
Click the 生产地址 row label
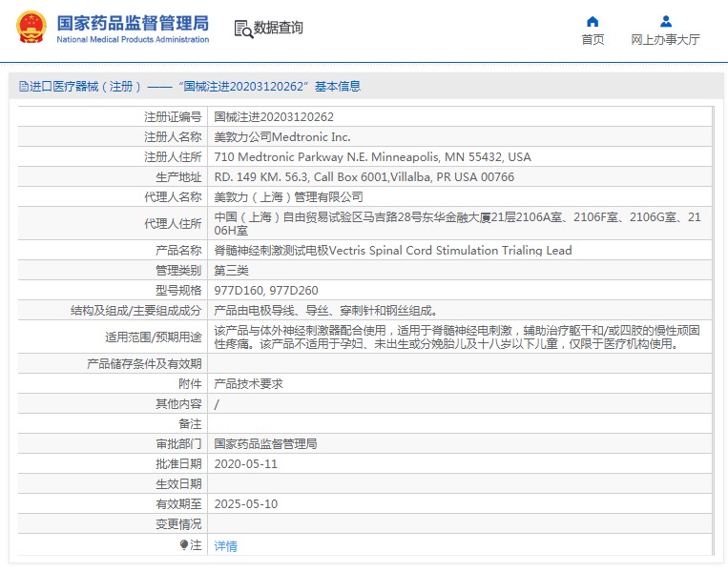[178, 176]
